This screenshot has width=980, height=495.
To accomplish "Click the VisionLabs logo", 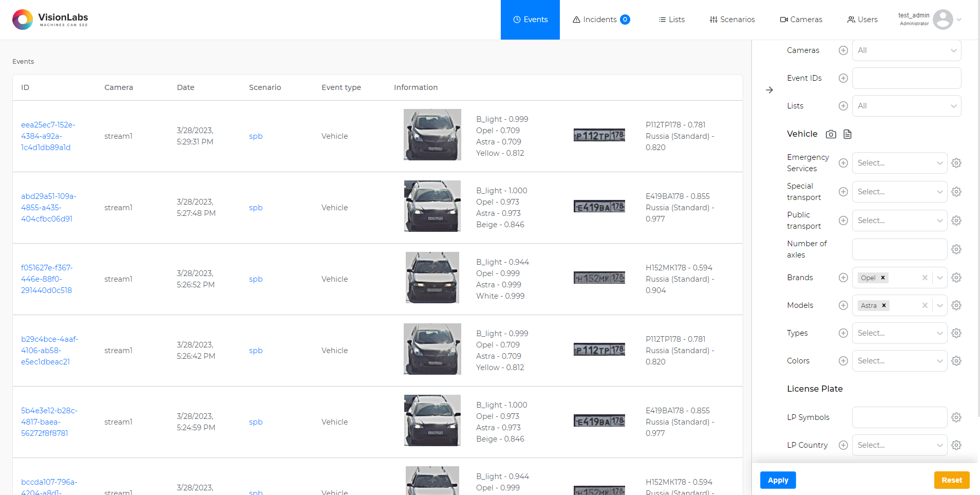I will (x=50, y=20).
